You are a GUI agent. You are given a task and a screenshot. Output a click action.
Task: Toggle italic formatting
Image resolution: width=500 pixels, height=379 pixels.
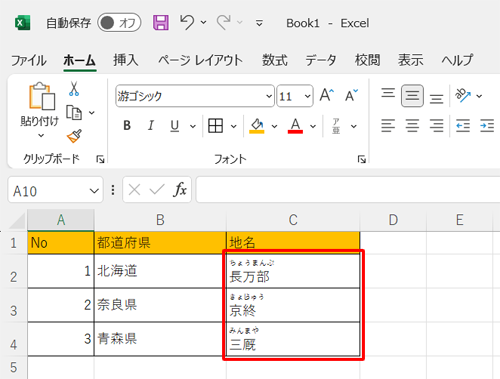[x=151, y=126]
